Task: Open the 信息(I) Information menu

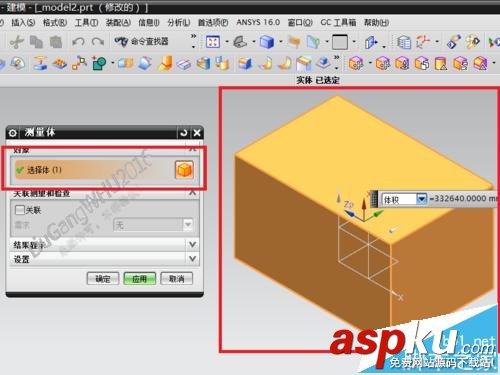Action: (x=149, y=23)
